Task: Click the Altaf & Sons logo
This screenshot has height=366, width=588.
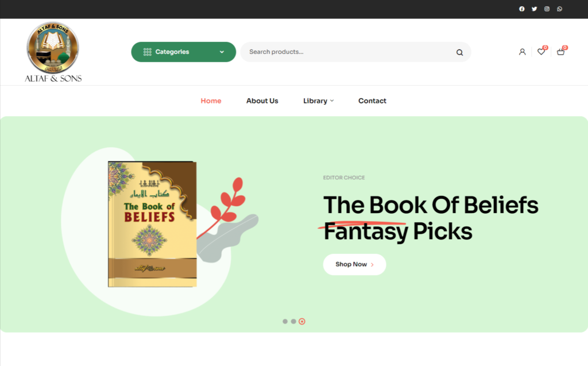Action: tap(53, 52)
